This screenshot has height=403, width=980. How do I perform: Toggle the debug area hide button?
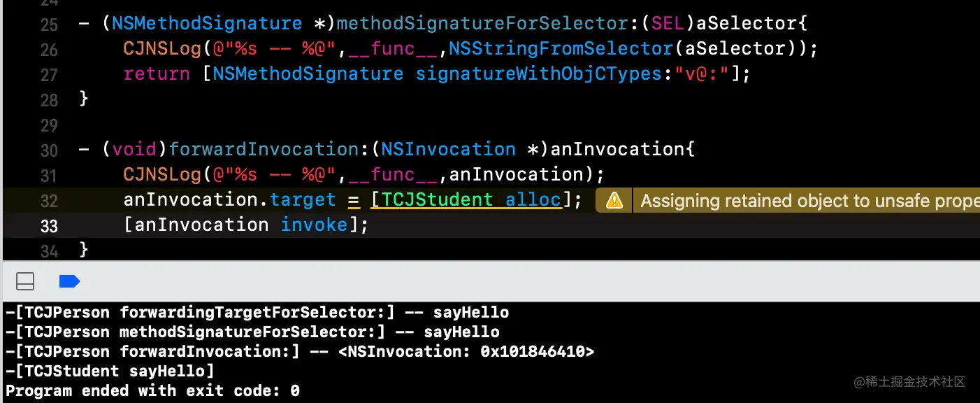[25, 281]
